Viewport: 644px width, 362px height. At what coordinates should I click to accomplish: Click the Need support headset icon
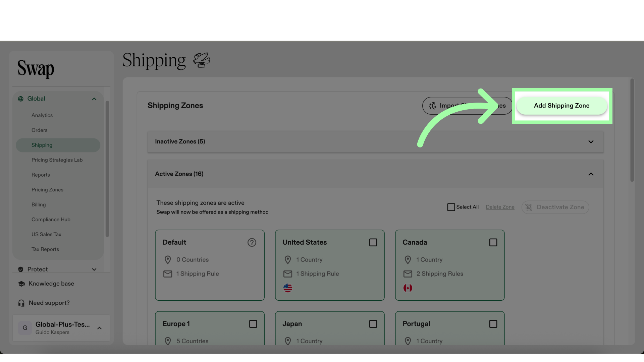point(21,303)
